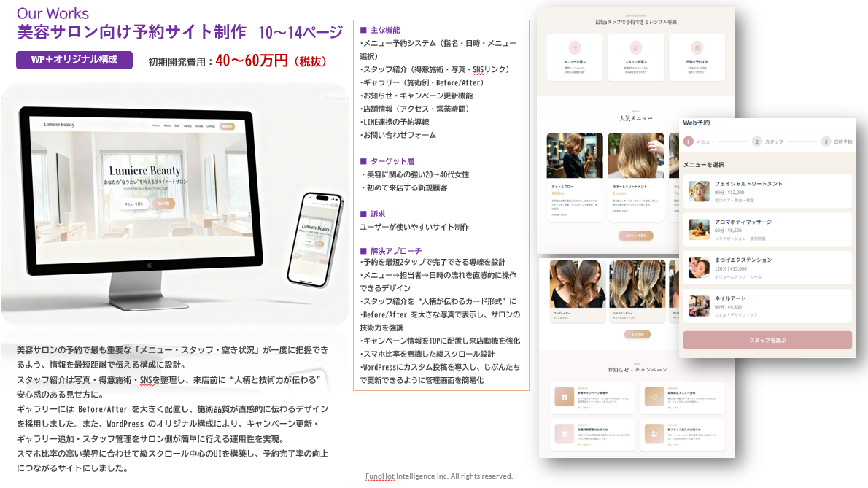Click the icon on 新スタッフ加入のお知らせ card
The height and width of the screenshot is (488, 868).
(x=654, y=434)
